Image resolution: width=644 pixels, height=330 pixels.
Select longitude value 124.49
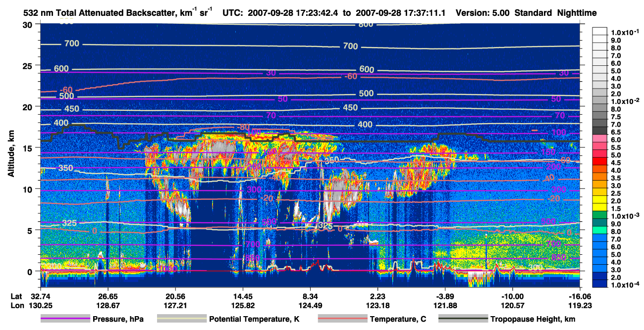click(x=310, y=305)
